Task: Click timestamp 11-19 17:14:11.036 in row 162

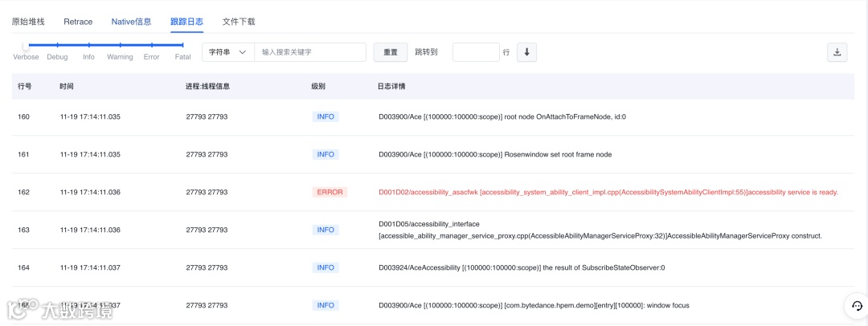Action: (x=90, y=192)
